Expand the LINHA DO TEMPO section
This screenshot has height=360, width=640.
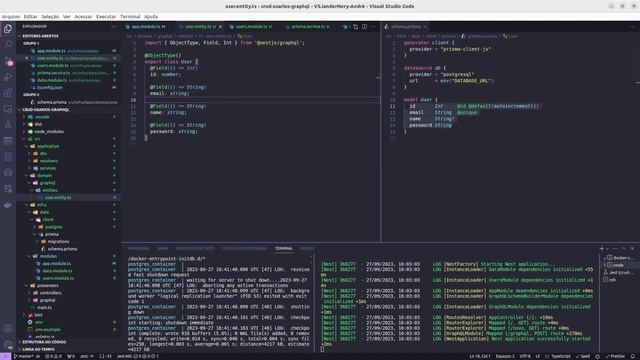click(x=38, y=349)
